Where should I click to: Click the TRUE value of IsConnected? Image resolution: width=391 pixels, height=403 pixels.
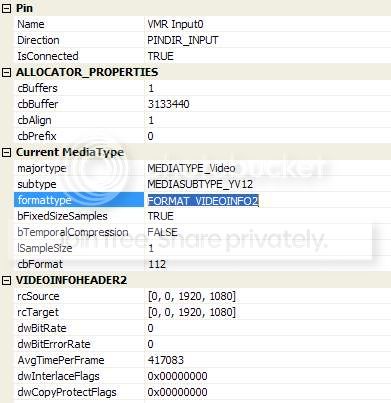coord(161,56)
